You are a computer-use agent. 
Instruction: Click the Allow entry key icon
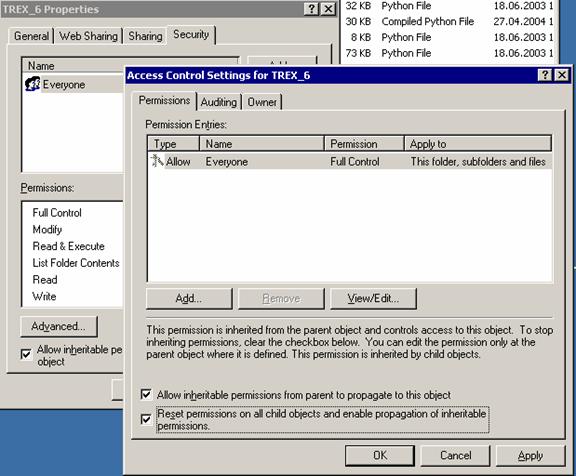(157, 161)
